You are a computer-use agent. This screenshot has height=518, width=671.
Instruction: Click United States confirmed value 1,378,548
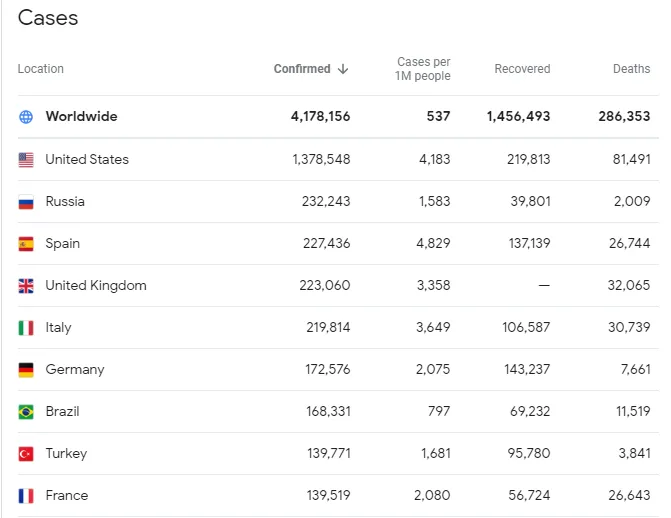click(321, 159)
